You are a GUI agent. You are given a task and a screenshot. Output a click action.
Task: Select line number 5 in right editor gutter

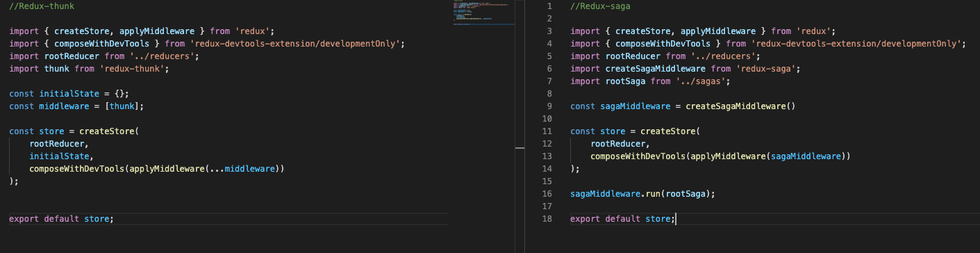549,56
